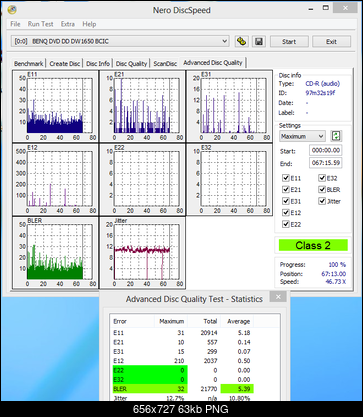Screen dimensions: 363x417
Task: Click the progress value 100 %
Action: 337,265
